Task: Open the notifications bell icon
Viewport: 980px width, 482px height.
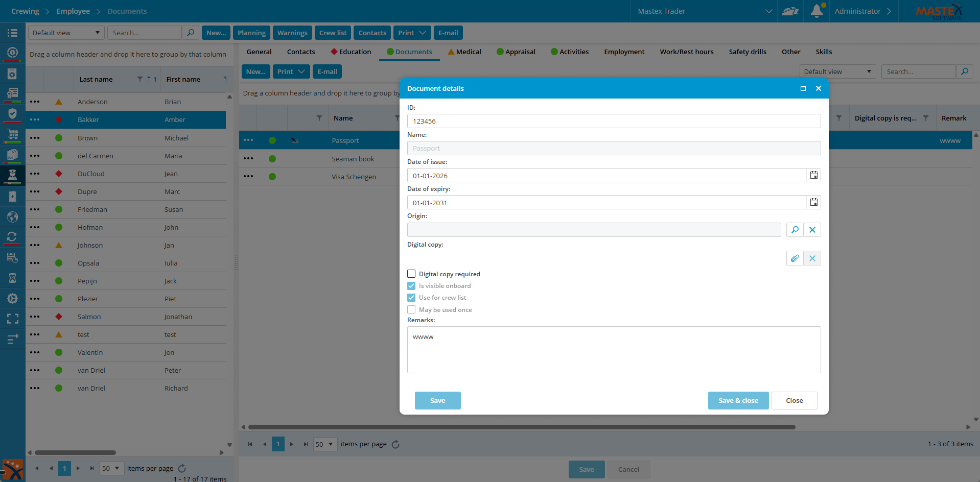Action: pyautogui.click(x=816, y=11)
